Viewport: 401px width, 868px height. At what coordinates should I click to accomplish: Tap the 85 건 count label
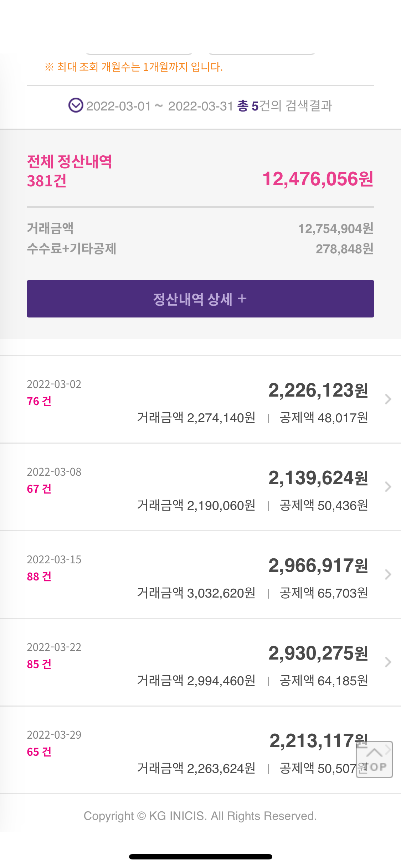tap(39, 664)
